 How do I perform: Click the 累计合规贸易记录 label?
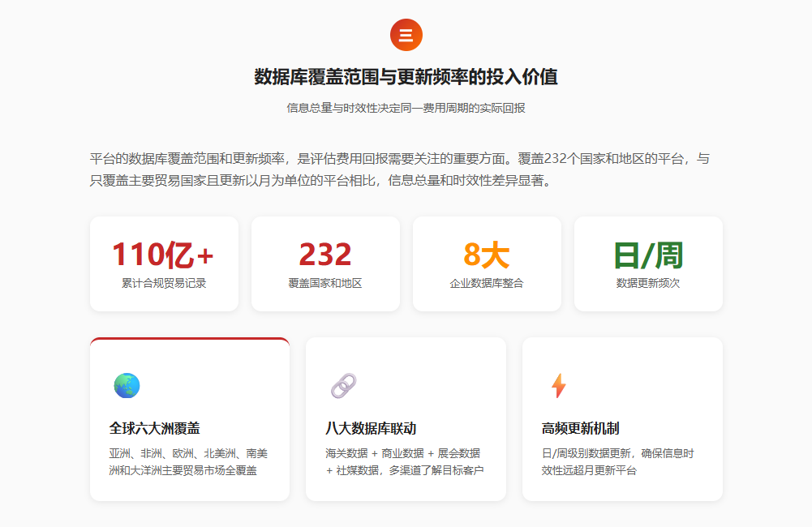pos(164,283)
